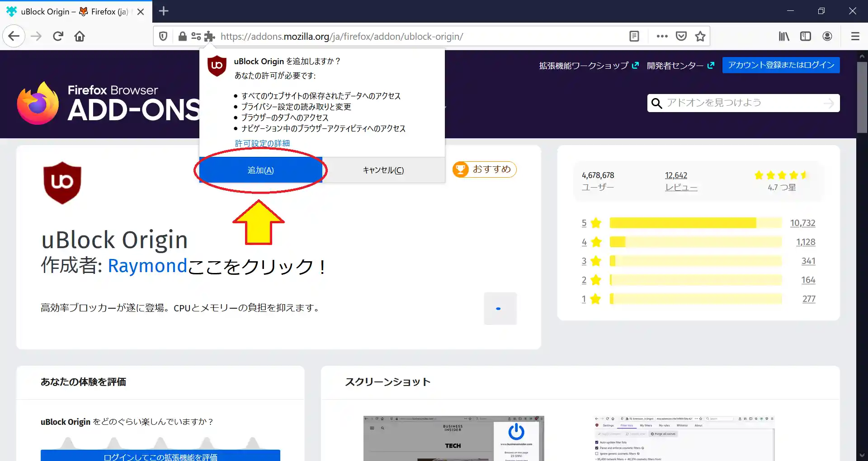Select the uBlock Origin browser tab
Screen dimensions: 868x461
click(75, 12)
